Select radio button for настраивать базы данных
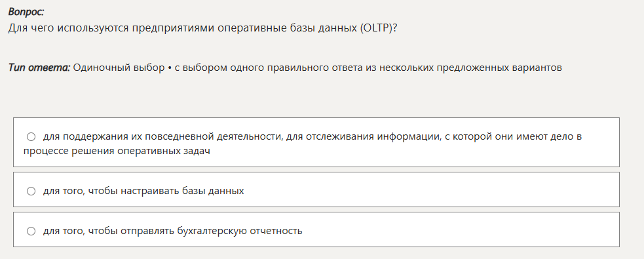Image resolution: width=644 pixels, height=259 pixels. click(31, 191)
